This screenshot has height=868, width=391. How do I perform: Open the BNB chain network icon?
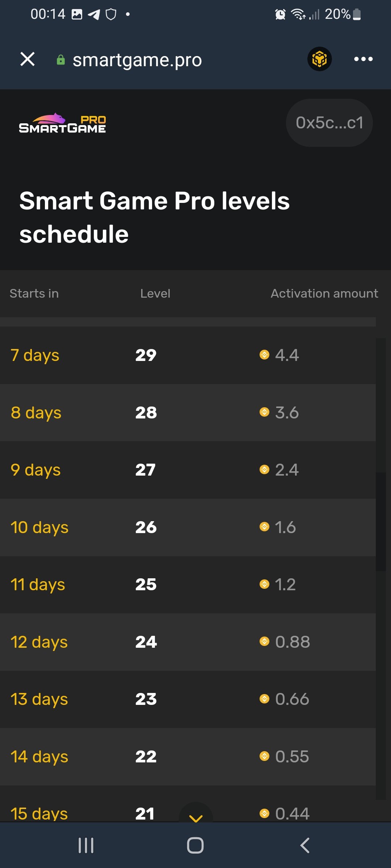(x=319, y=59)
